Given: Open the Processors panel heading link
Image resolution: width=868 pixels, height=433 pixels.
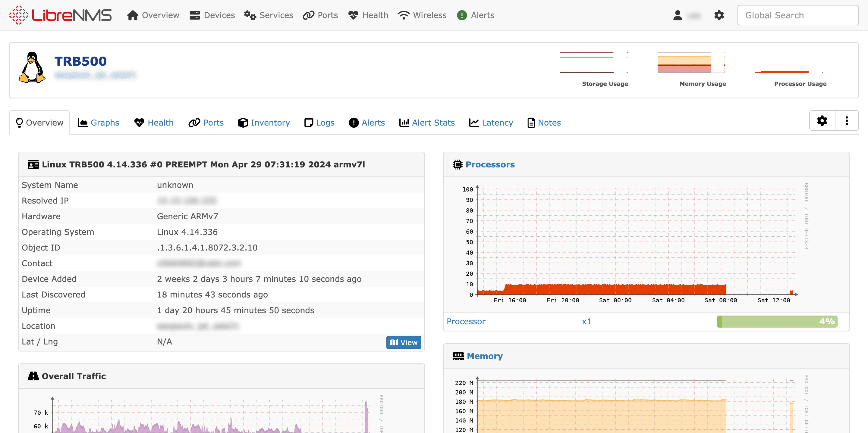Looking at the screenshot, I should pyautogui.click(x=490, y=165).
